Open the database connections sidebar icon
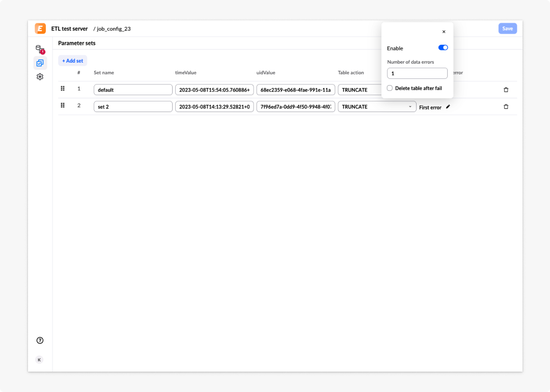550x392 pixels. (40, 49)
